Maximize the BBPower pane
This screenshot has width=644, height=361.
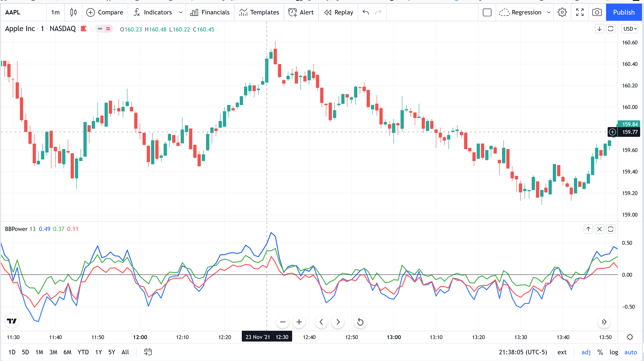click(611, 229)
